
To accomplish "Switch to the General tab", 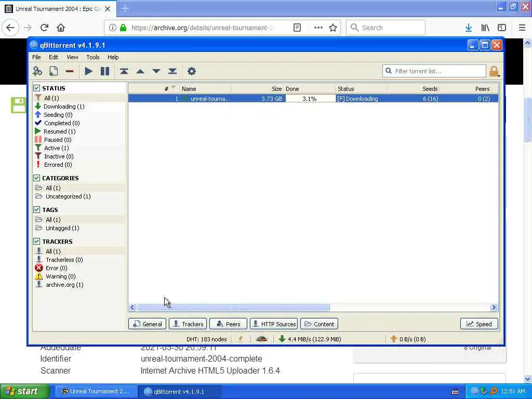I will point(147,324).
